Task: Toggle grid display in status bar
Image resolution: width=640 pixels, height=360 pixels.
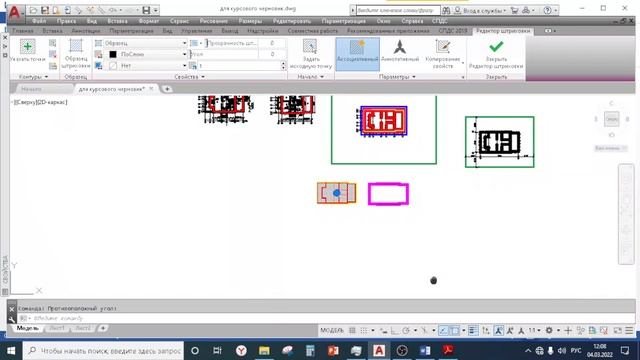Action: click(x=352, y=330)
